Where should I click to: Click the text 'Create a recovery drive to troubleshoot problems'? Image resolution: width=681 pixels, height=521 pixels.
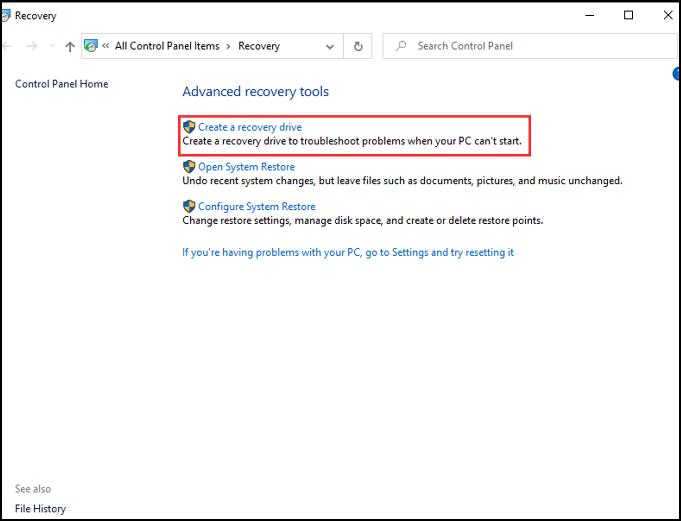point(294,141)
